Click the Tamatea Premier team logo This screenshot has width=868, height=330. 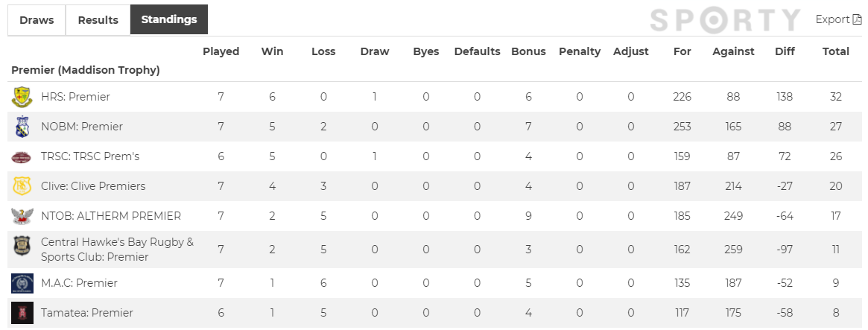pyautogui.click(x=22, y=313)
